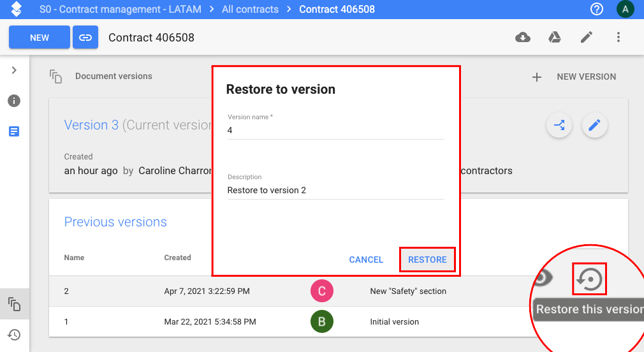The image size is (644, 352).
Task: Open the three-dot more options menu
Action: 618,38
